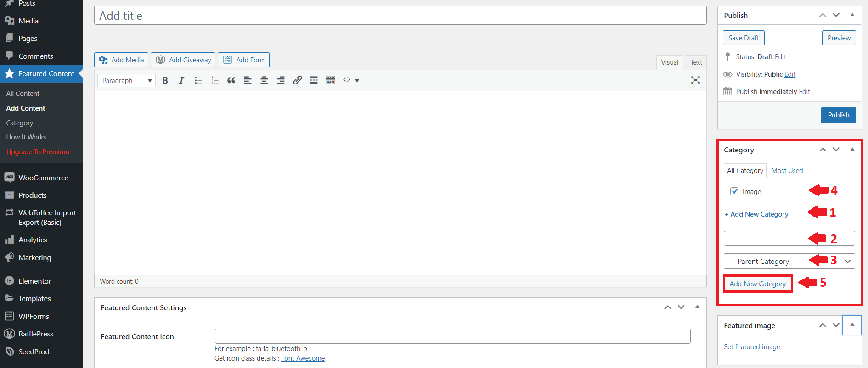Open the All Content submenu item

coord(23,93)
